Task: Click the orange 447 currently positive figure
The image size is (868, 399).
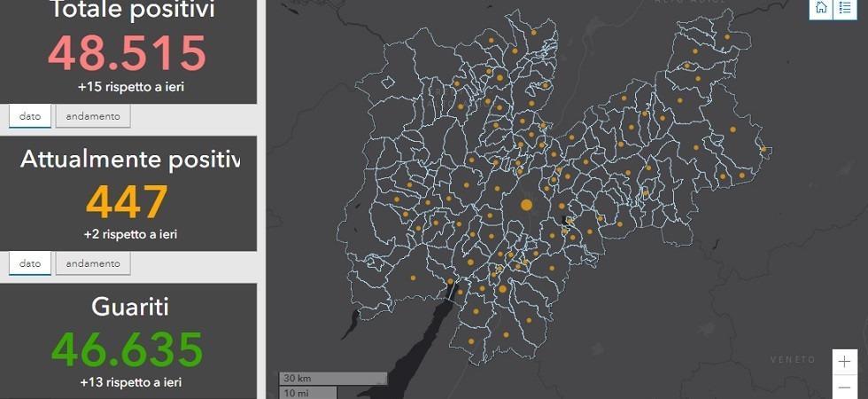Action: 127,202
